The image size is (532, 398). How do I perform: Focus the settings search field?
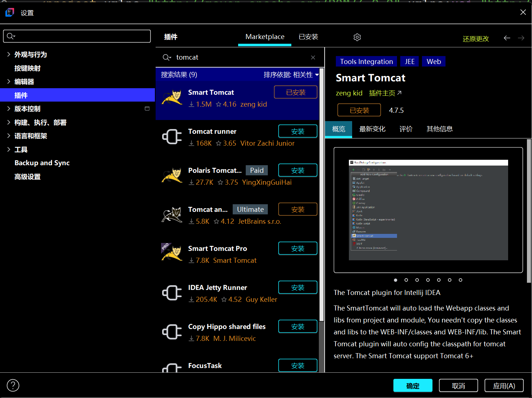pos(77,36)
